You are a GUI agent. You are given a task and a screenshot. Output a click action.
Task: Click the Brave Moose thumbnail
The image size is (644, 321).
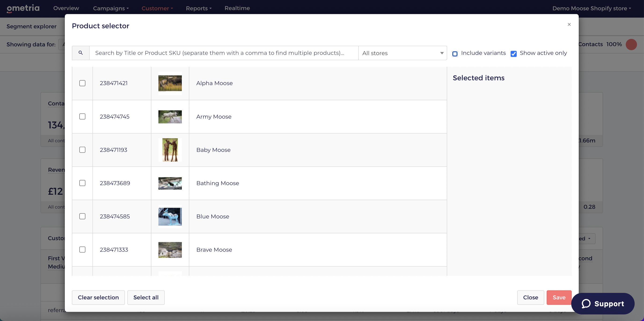point(170,250)
